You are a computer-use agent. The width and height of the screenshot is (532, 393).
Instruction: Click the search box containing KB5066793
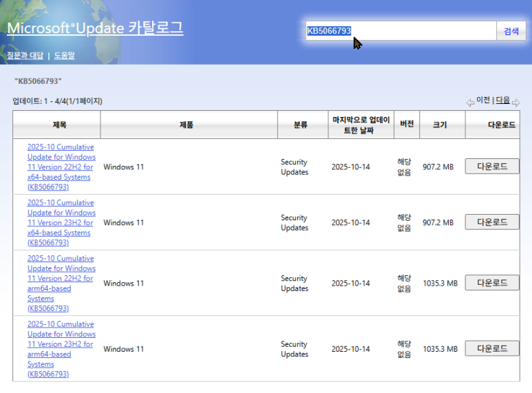[401, 31]
